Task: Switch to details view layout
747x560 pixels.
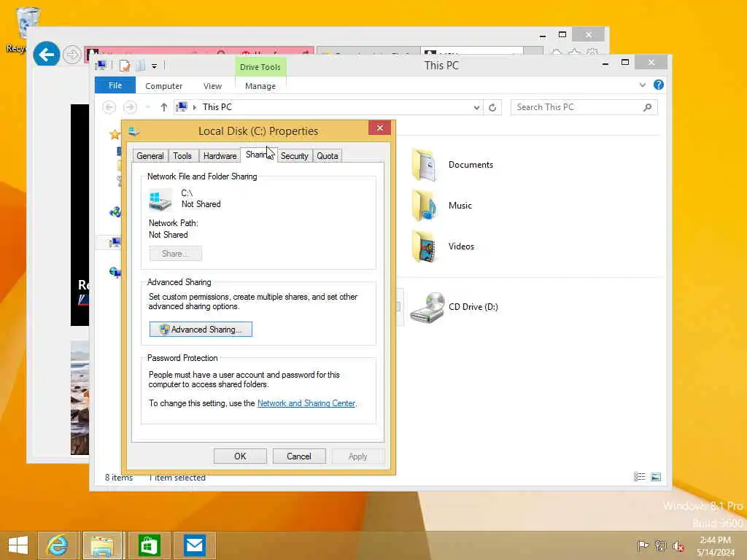Action: (639, 477)
